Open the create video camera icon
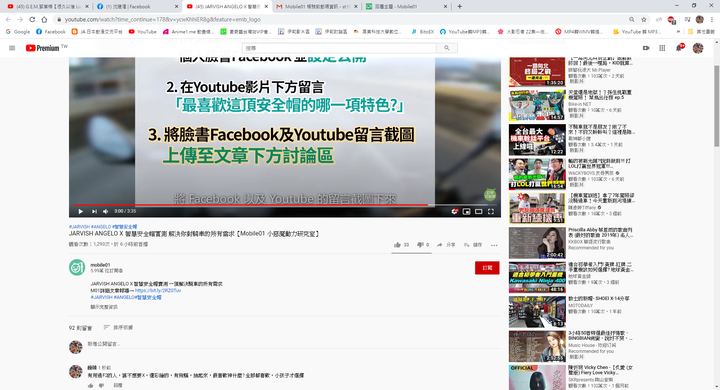This screenshot has height=390, width=720. tap(646, 48)
